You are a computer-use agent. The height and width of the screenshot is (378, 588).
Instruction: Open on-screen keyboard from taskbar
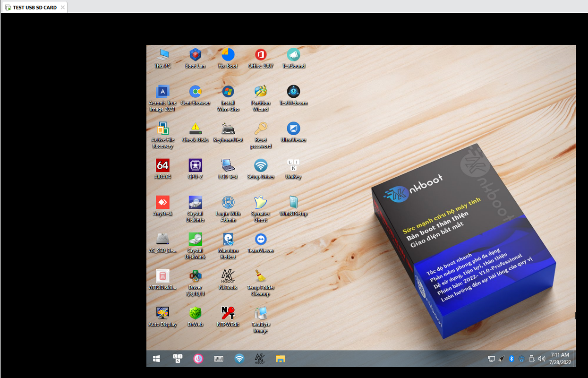219,359
